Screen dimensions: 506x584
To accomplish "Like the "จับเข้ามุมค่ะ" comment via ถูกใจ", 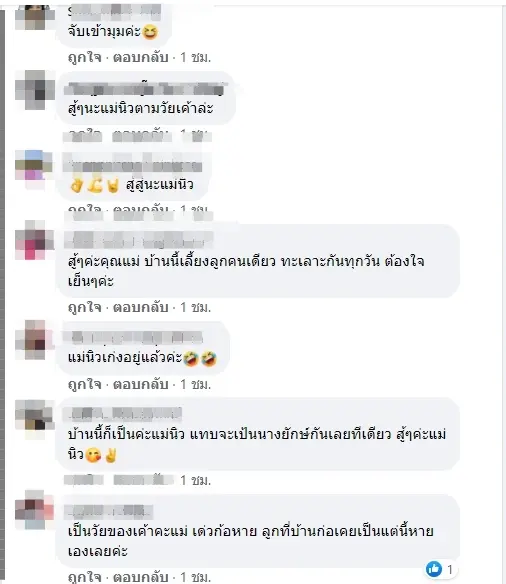I will point(85,57).
